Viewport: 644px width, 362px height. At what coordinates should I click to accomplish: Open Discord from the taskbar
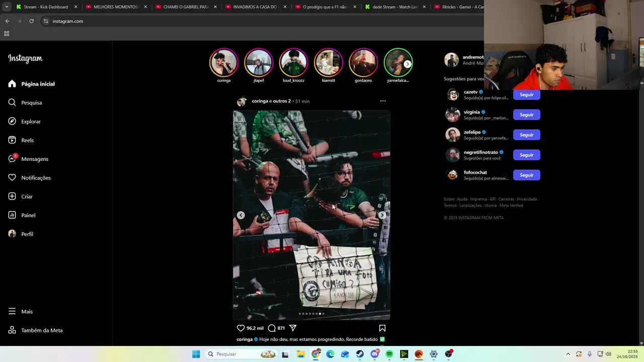(374, 354)
